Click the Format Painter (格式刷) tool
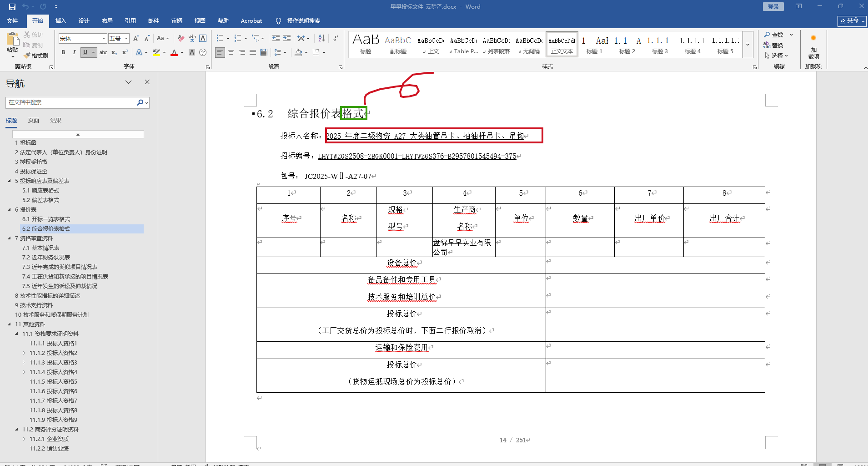The image size is (868, 466). (x=36, y=56)
